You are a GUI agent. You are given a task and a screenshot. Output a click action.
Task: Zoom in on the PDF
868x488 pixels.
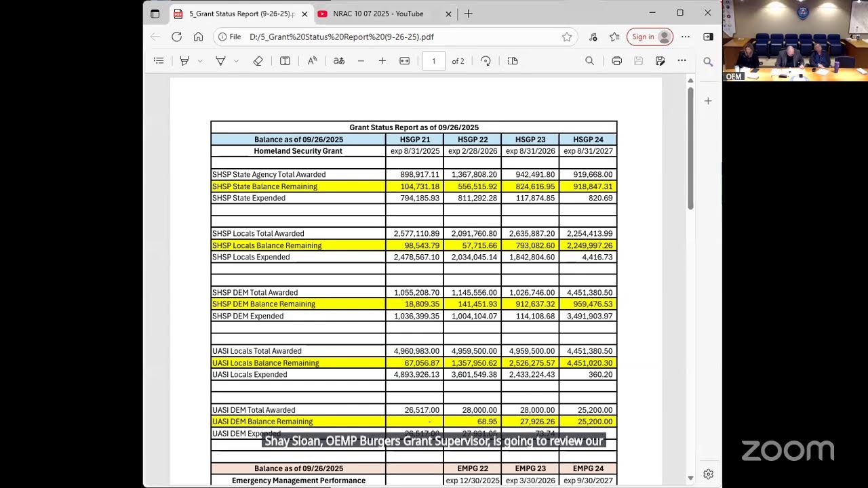[x=382, y=61]
